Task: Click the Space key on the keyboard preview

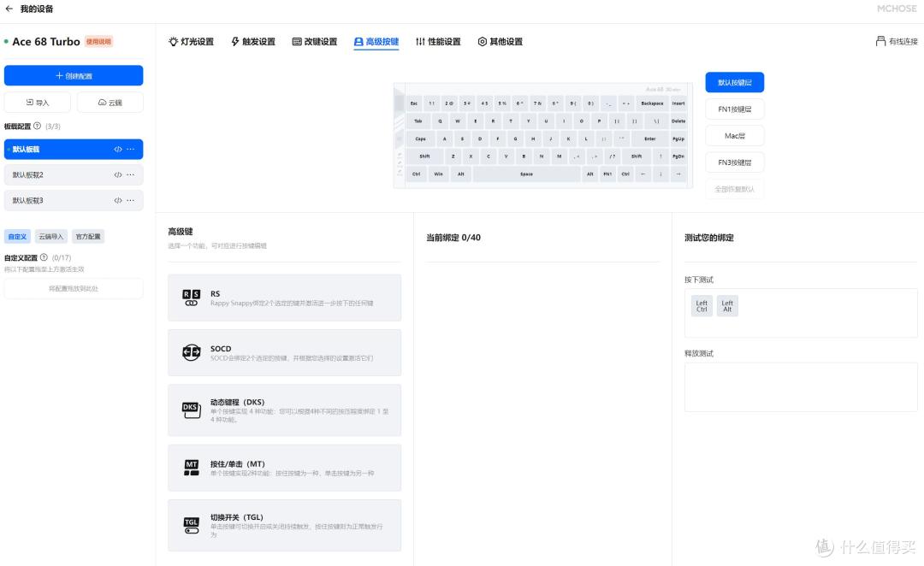Action: pos(526,174)
